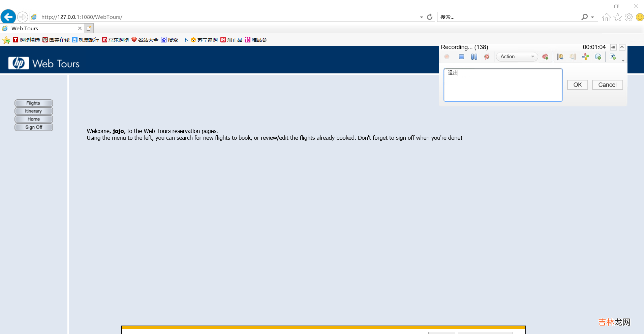Create a new action with the plus icon
The width and height of the screenshot is (644, 334).
click(545, 57)
